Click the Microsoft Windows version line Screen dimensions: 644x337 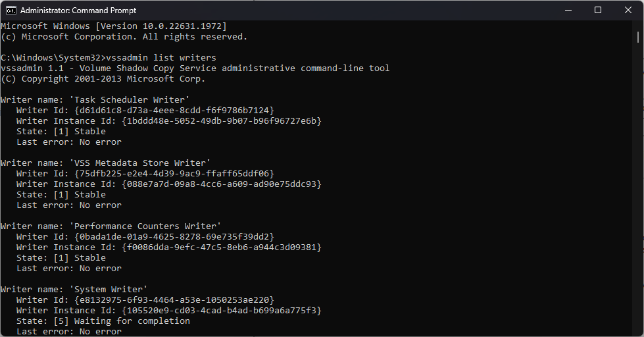tap(113, 26)
